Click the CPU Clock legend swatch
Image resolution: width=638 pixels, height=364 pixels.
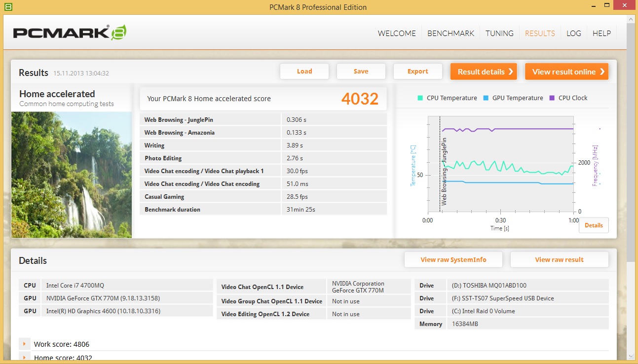552,98
